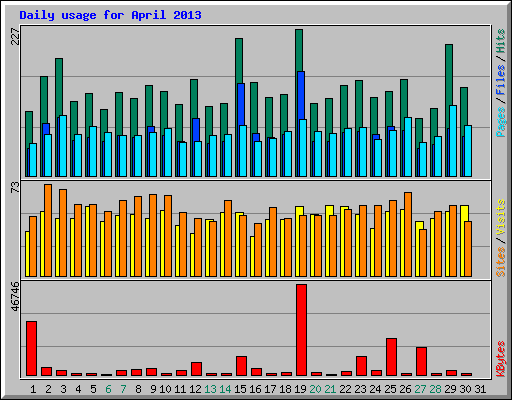Click the Visits legend label

click(x=501, y=218)
